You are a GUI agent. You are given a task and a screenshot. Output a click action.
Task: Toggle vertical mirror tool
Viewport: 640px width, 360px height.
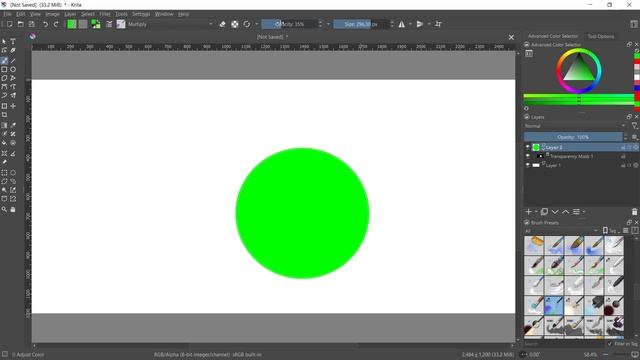tap(420, 24)
